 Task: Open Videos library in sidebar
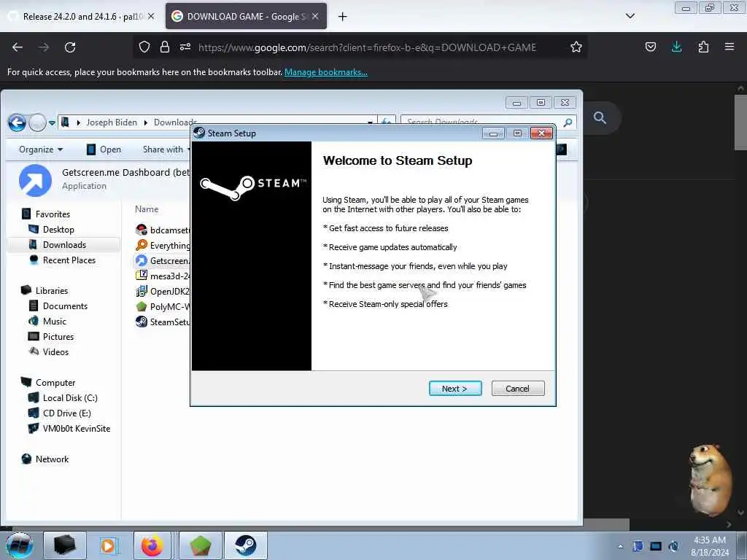click(55, 352)
